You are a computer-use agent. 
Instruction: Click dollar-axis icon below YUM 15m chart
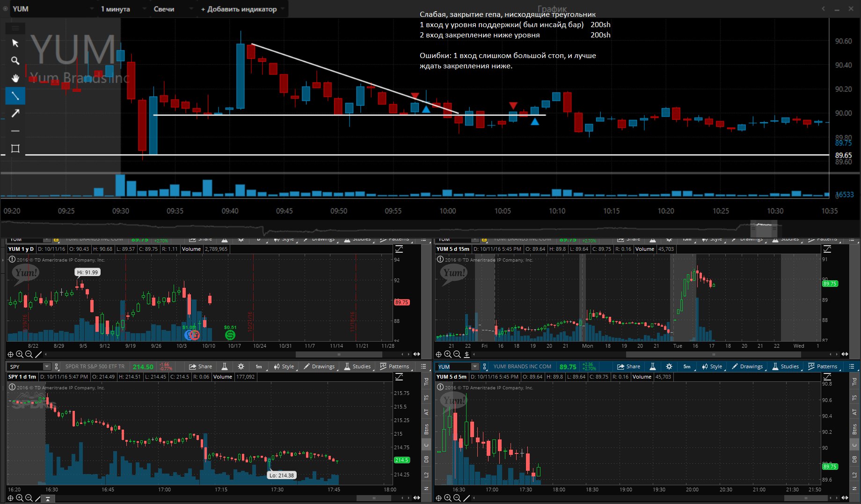click(467, 354)
